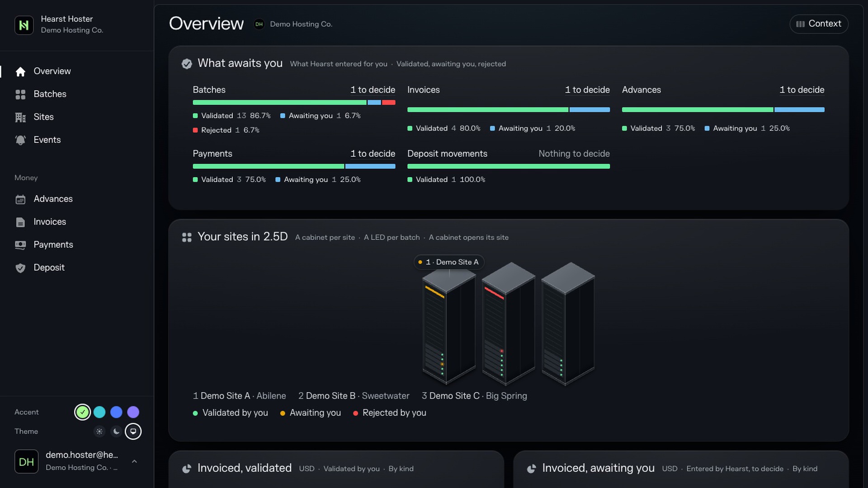
Task: Click the Payments cash icon
Action: tap(20, 245)
